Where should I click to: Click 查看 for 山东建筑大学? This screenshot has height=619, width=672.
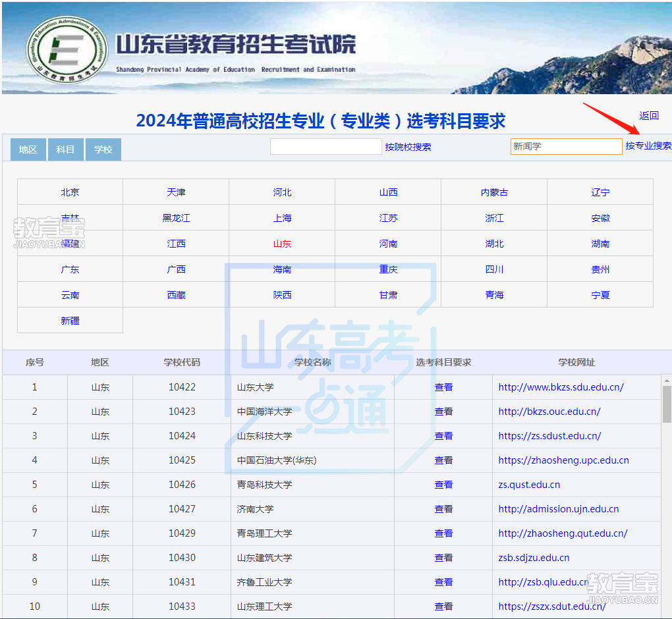point(443,558)
